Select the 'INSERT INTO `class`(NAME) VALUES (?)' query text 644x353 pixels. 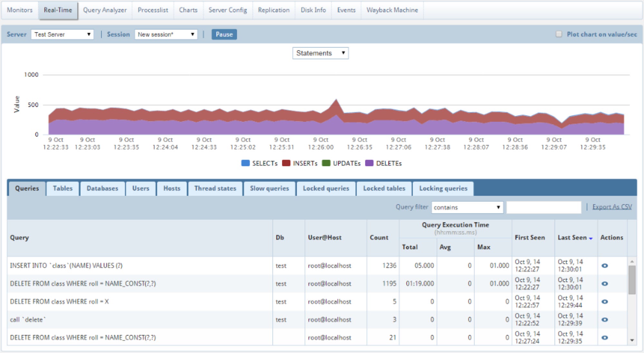pyautogui.click(x=66, y=266)
